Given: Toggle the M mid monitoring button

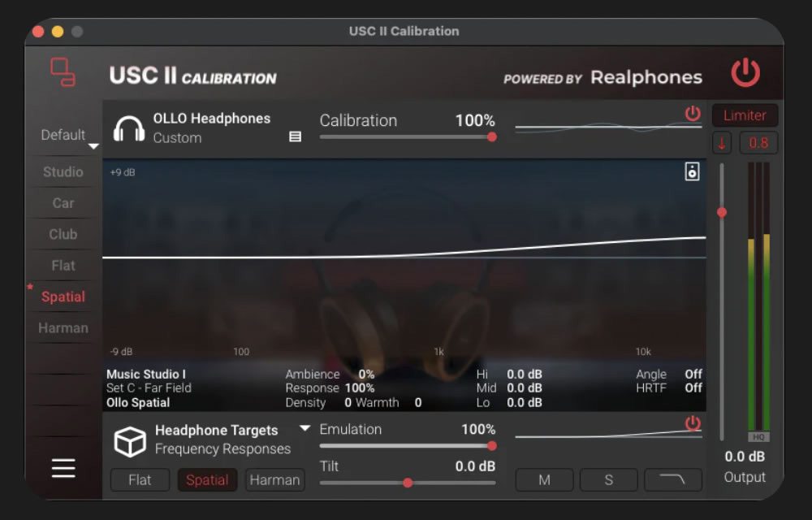Looking at the screenshot, I should [x=544, y=480].
